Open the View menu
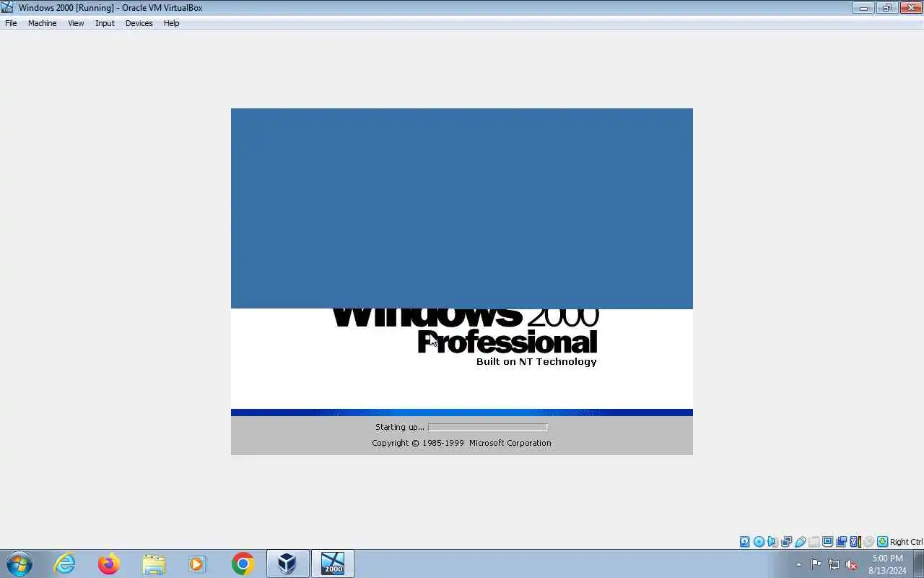The width and height of the screenshot is (924, 578). (76, 23)
